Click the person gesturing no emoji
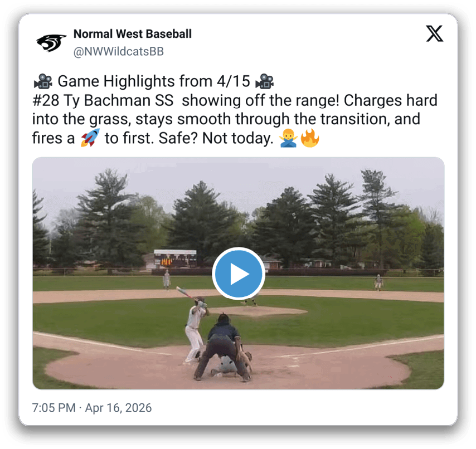The image size is (476, 449). pos(288,138)
